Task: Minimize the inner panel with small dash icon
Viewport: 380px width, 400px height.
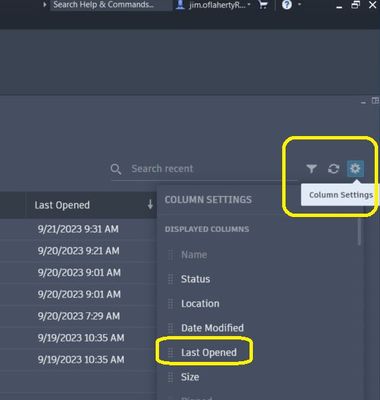Action: coord(363,102)
